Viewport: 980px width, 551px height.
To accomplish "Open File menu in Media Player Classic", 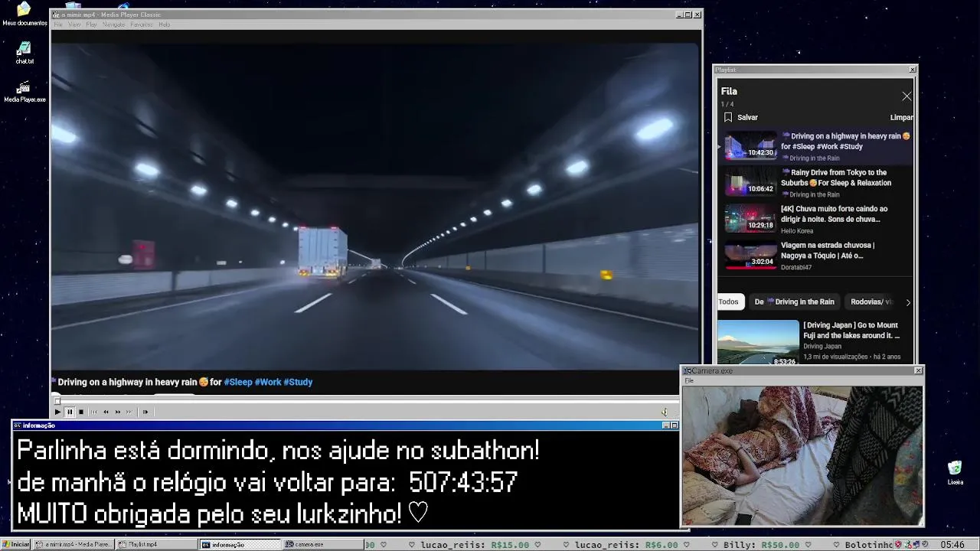I will click(x=58, y=24).
